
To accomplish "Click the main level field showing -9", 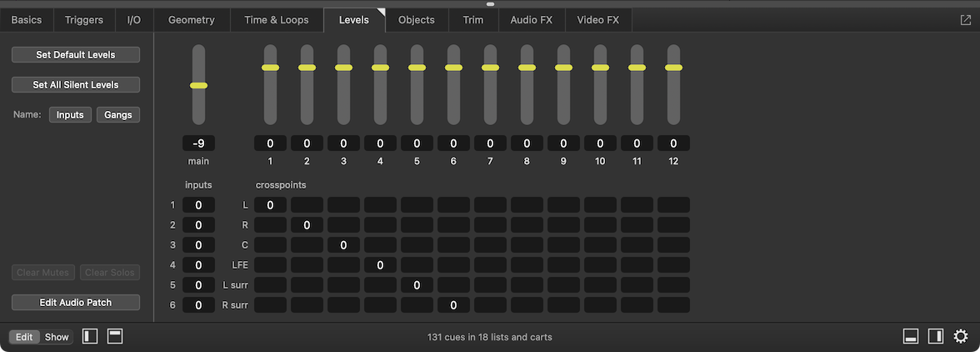I will [198, 143].
